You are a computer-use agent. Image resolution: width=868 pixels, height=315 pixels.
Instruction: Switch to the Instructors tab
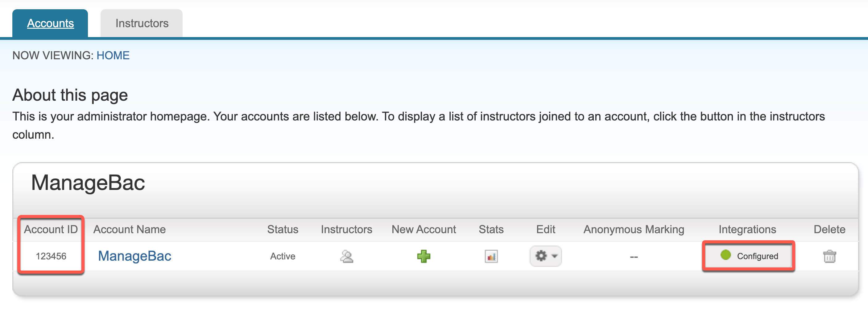(x=142, y=23)
